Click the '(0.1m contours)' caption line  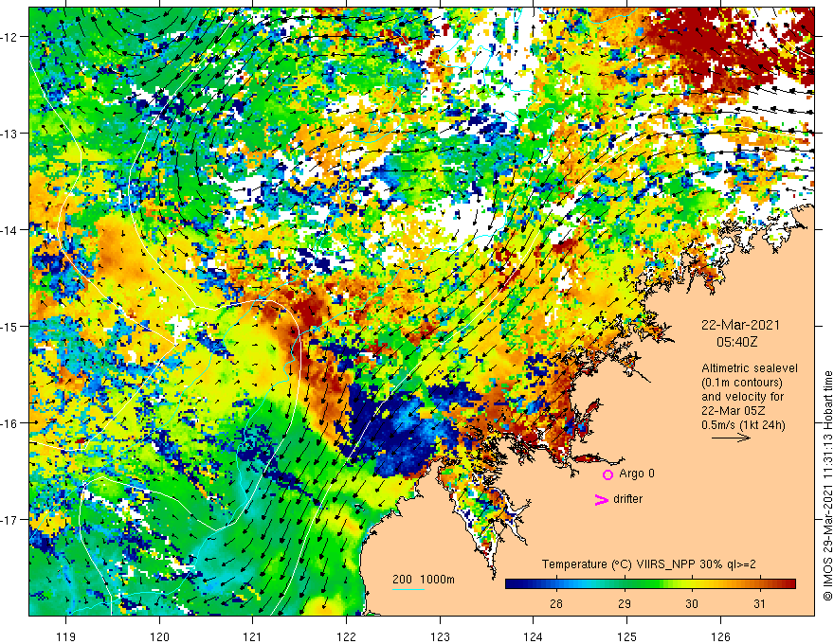pyautogui.click(x=742, y=383)
